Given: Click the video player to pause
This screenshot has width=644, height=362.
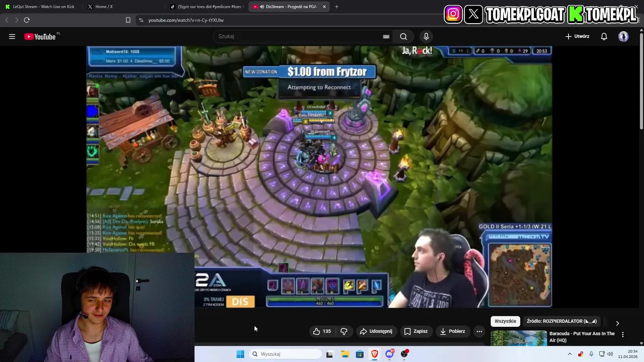Looking at the screenshot, I should 319,176.
